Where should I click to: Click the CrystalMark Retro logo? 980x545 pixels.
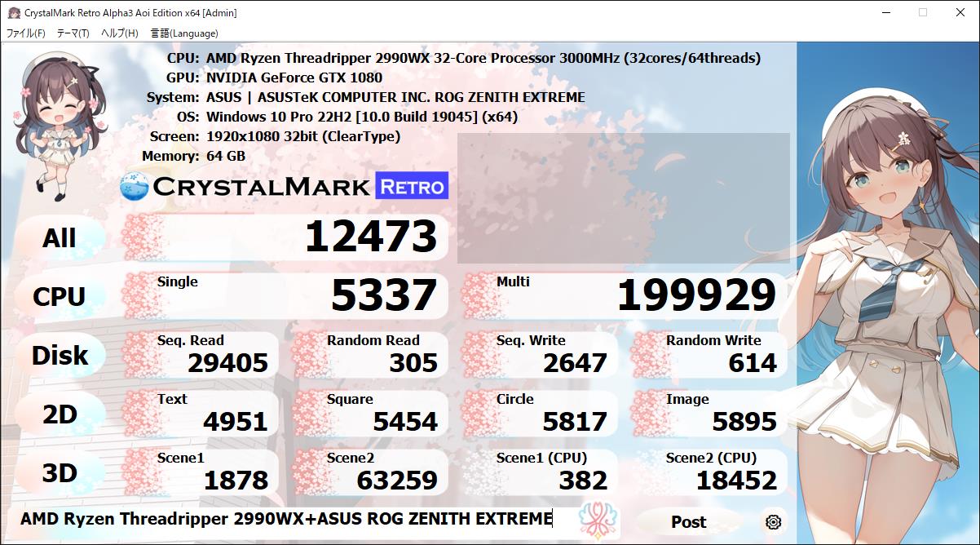[284, 186]
